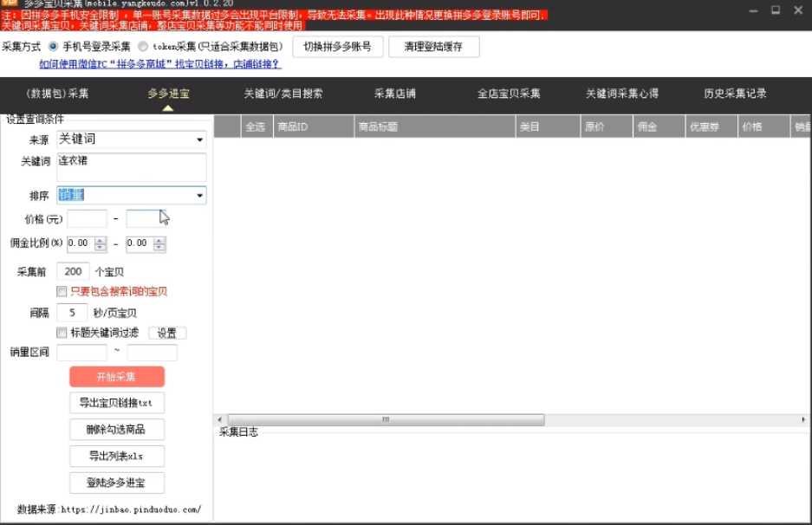This screenshot has width=812, height=525.
Task: Enable the 只要包含搜索词的宝贝 checkbox
Action: click(62, 291)
